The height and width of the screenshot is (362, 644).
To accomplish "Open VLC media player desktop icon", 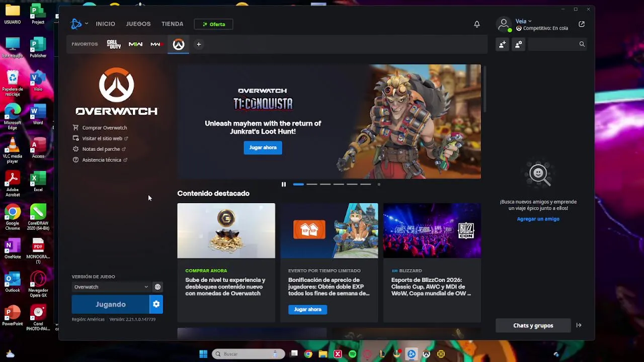I will (x=13, y=150).
